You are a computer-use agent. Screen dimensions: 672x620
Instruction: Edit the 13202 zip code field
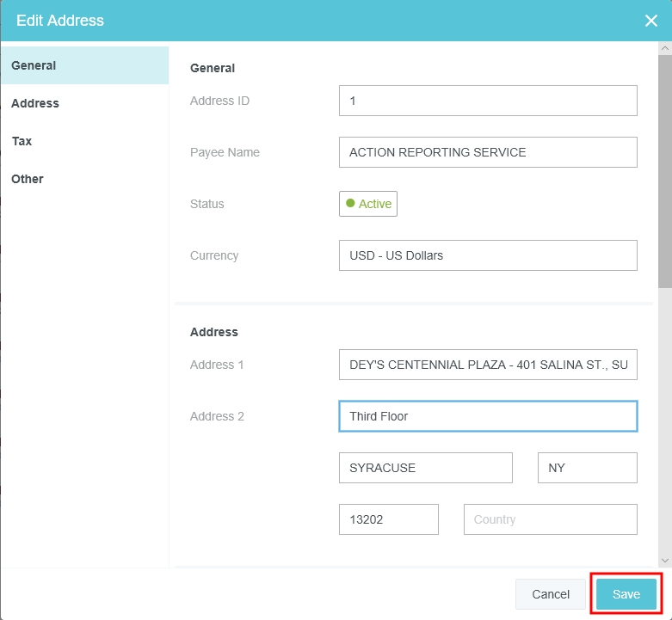pyautogui.click(x=389, y=519)
